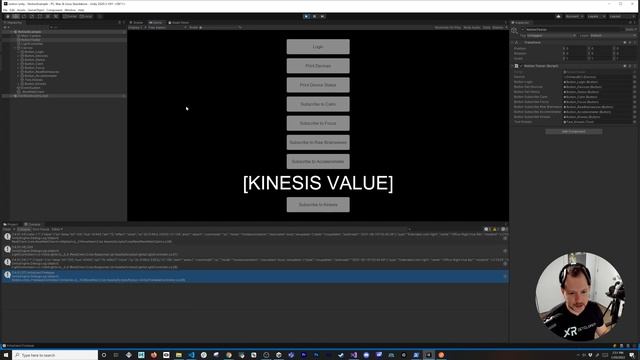Click the Print Device Status button
The width and height of the screenshot is (640, 360).
tap(318, 85)
